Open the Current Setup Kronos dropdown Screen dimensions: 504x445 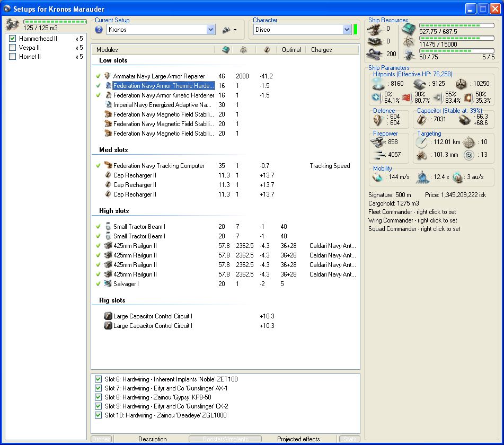[x=210, y=30]
